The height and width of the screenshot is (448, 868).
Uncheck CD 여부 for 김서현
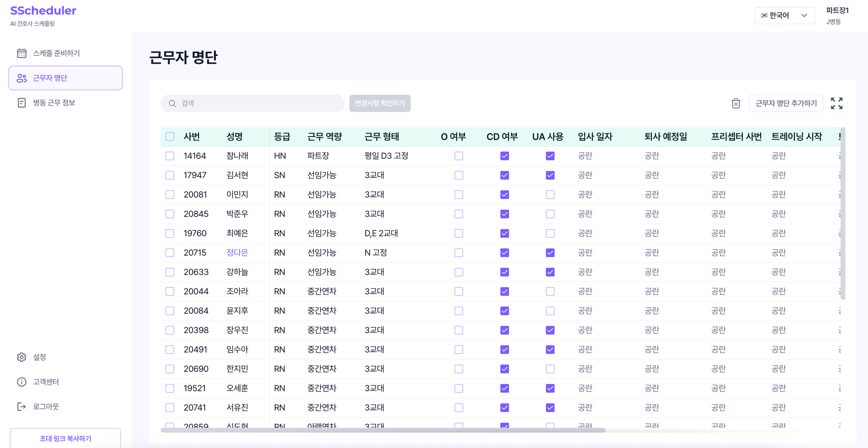[x=504, y=175]
